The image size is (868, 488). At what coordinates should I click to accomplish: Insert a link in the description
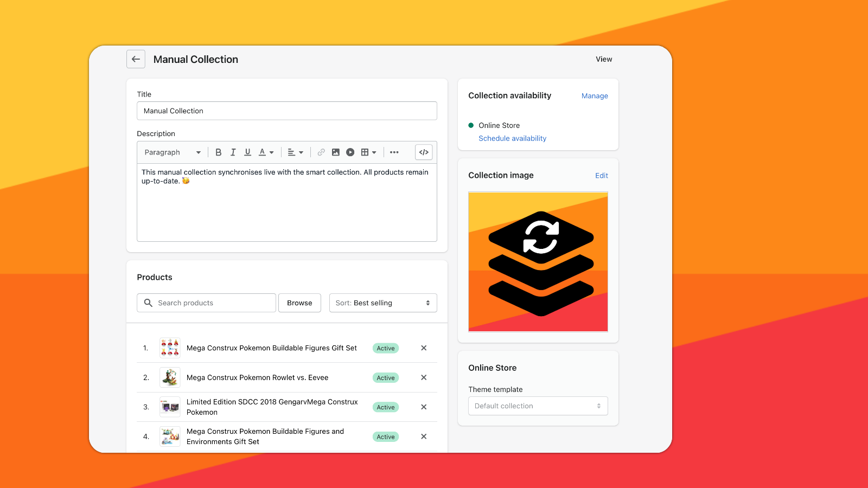tap(321, 152)
